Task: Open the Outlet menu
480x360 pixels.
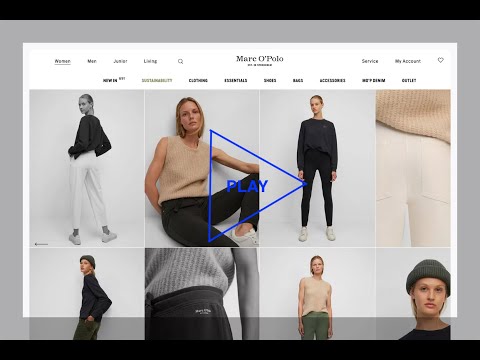Action: (409, 81)
